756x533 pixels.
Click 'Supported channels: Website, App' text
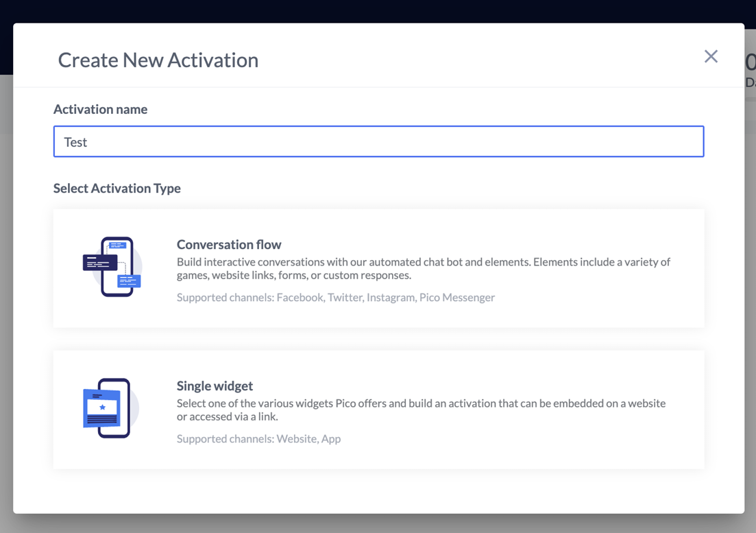tap(258, 439)
